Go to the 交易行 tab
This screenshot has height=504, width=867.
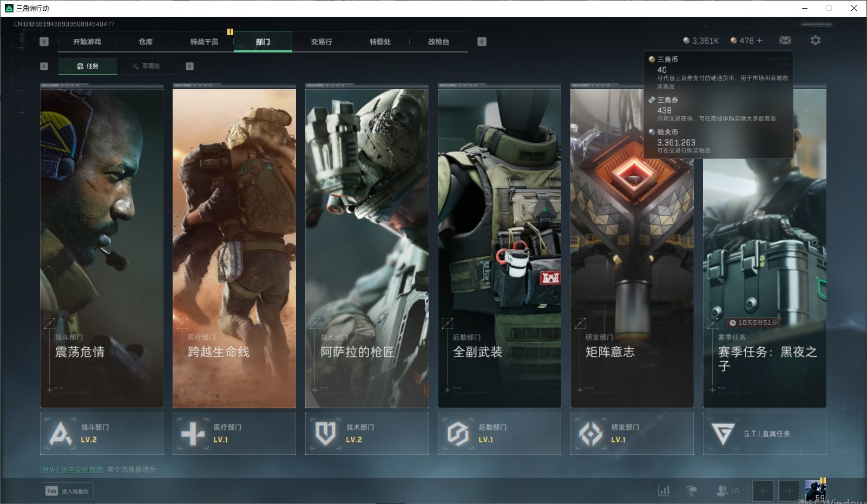[321, 42]
